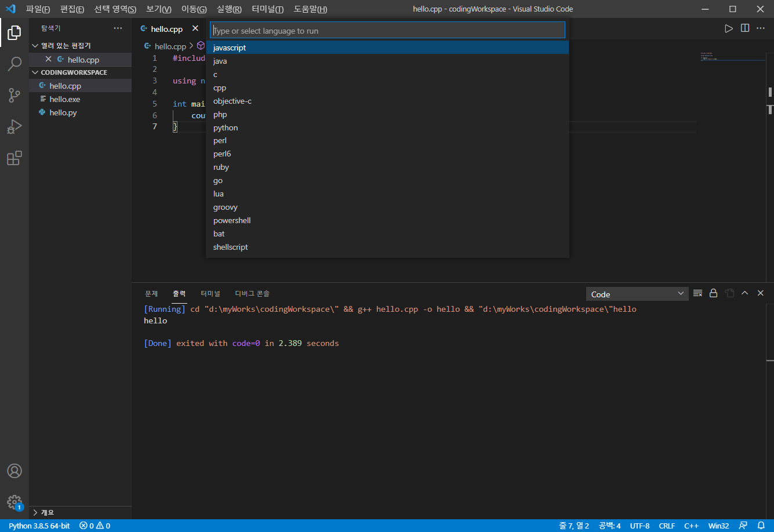Click the errors and warnings status indicator
Screen dimensions: 774x532
click(x=95, y=526)
